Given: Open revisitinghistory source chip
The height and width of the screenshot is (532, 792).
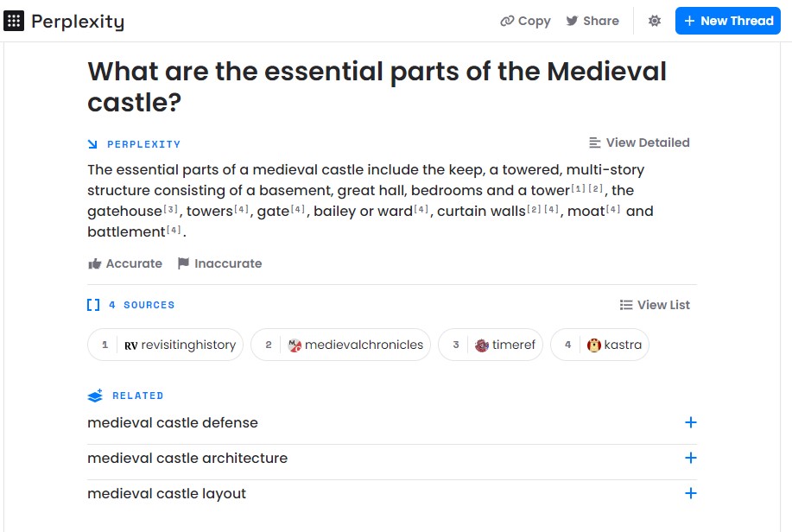Looking at the screenshot, I should coord(165,345).
